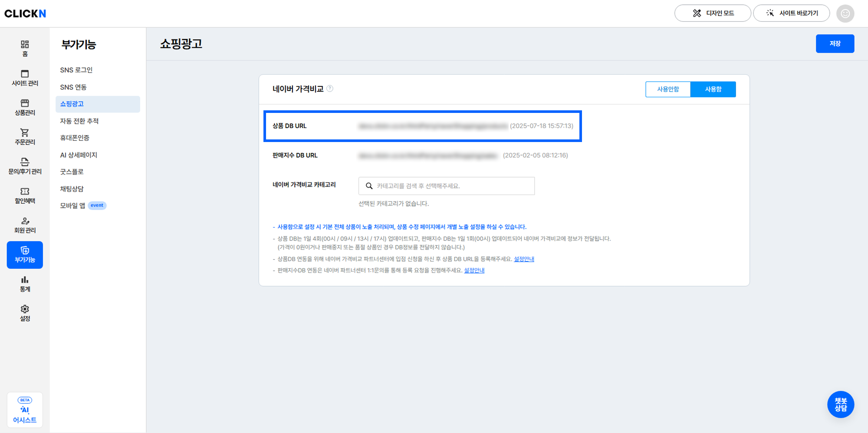Viewport: 868px width, 433px height.
Task: Click the search magnifier icon in category field
Action: click(369, 186)
